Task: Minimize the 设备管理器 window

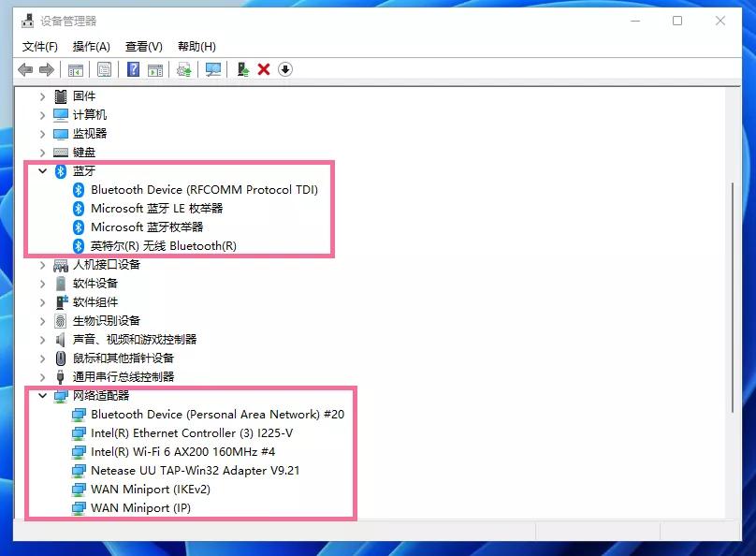Action: tap(635, 21)
